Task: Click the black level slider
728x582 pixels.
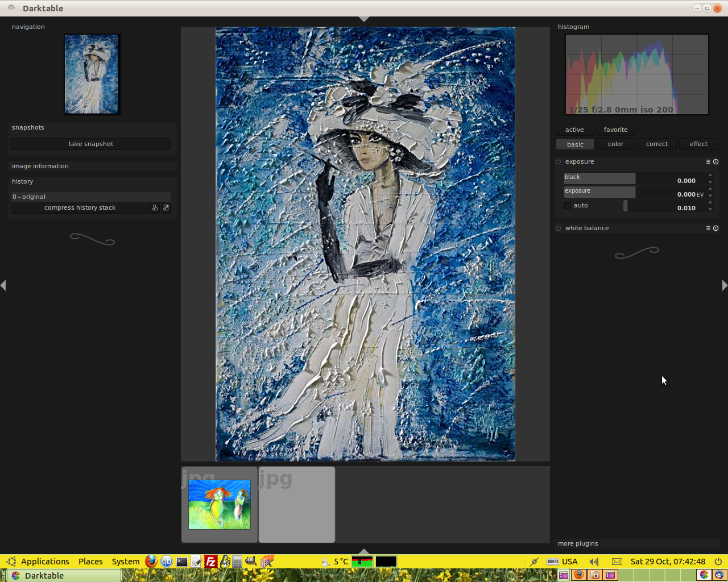Action: click(599, 178)
